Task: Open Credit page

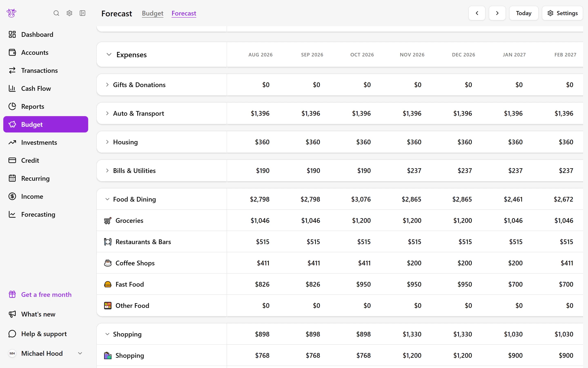Action: [x=46, y=160]
